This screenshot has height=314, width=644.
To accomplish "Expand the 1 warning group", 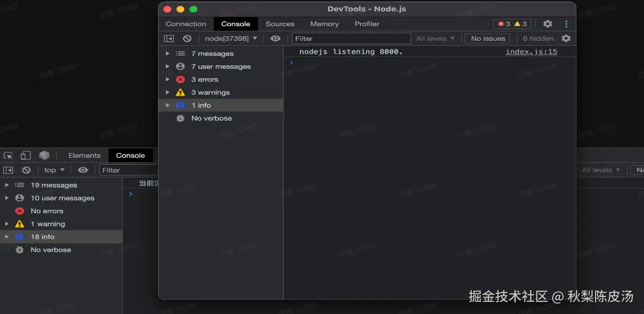I will (x=7, y=224).
